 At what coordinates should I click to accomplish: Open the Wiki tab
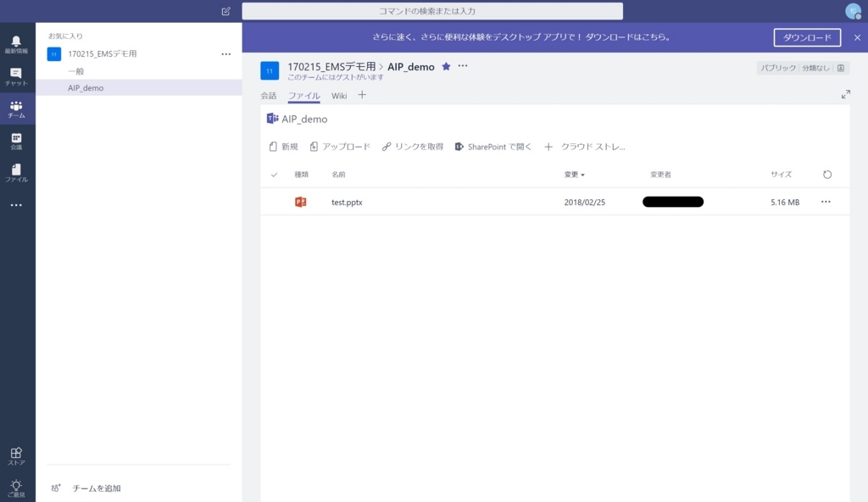tap(339, 96)
